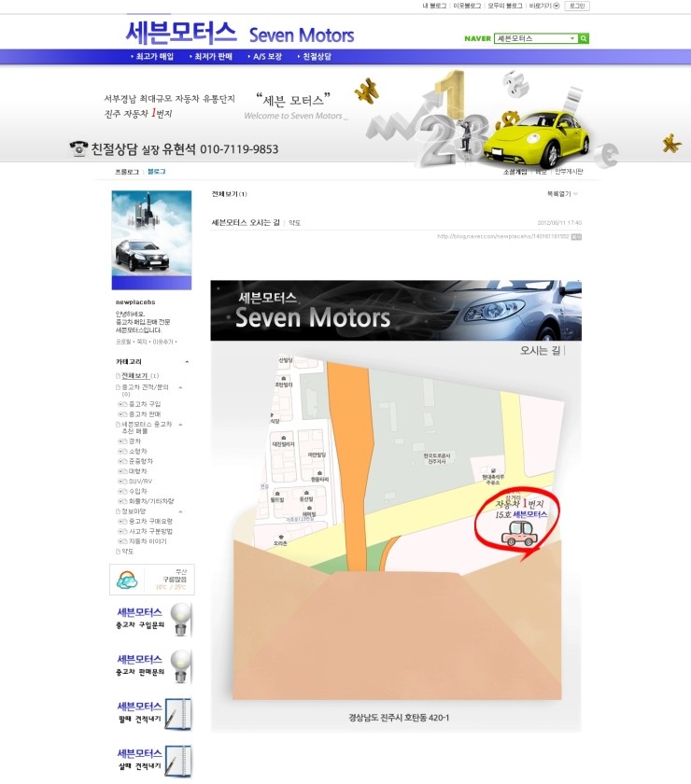
Task: Select the SUV/RV subcategory
Action: tap(141, 482)
